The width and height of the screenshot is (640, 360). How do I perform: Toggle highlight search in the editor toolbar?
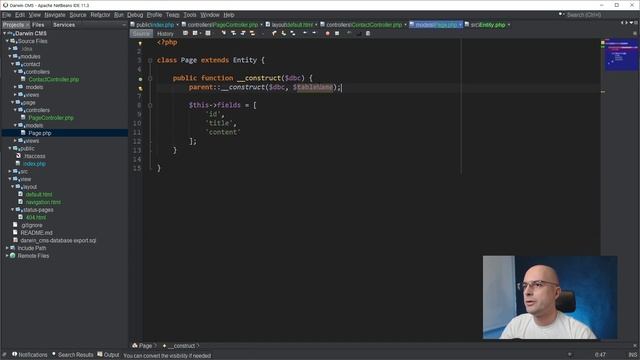(x=253, y=33)
